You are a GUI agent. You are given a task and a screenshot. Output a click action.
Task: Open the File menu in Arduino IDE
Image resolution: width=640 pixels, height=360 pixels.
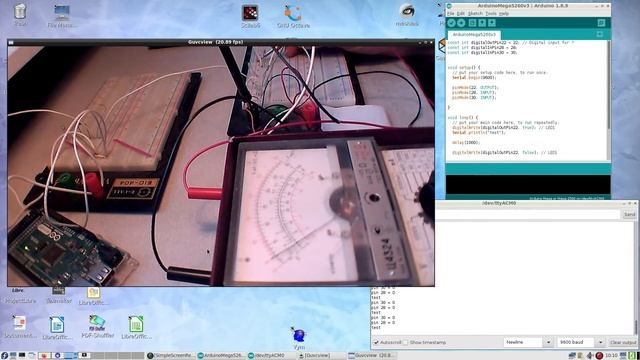[x=450, y=13]
